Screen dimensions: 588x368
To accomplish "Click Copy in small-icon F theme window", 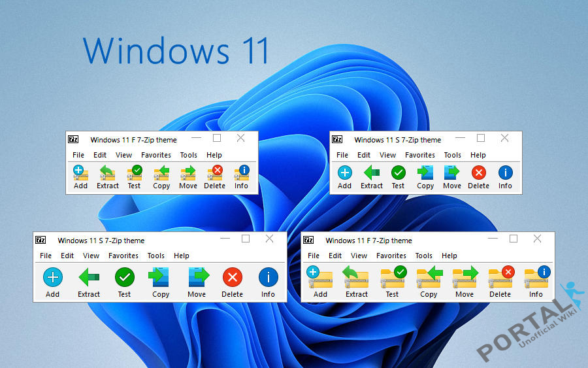I will 161,177.
